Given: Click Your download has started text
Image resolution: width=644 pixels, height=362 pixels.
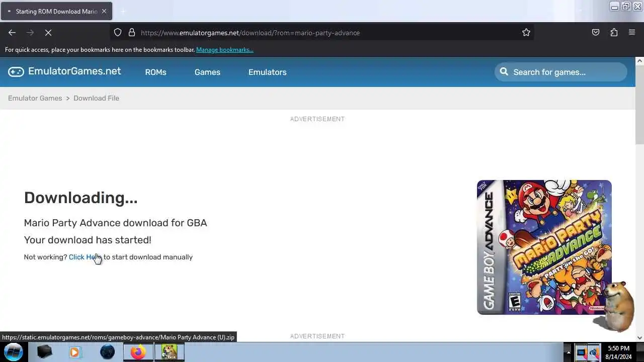Looking at the screenshot, I should click(x=88, y=240).
